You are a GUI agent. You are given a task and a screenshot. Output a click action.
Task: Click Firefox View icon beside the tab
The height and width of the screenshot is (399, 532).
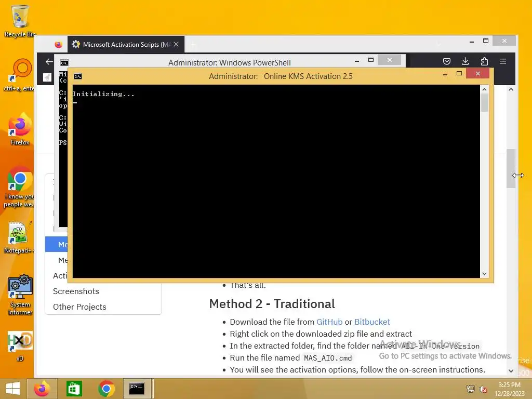click(58, 45)
